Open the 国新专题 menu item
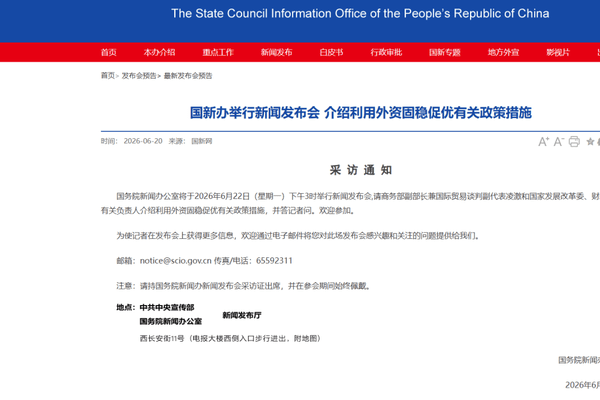Image resolution: width=600 pixels, height=400 pixels. (445, 52)
